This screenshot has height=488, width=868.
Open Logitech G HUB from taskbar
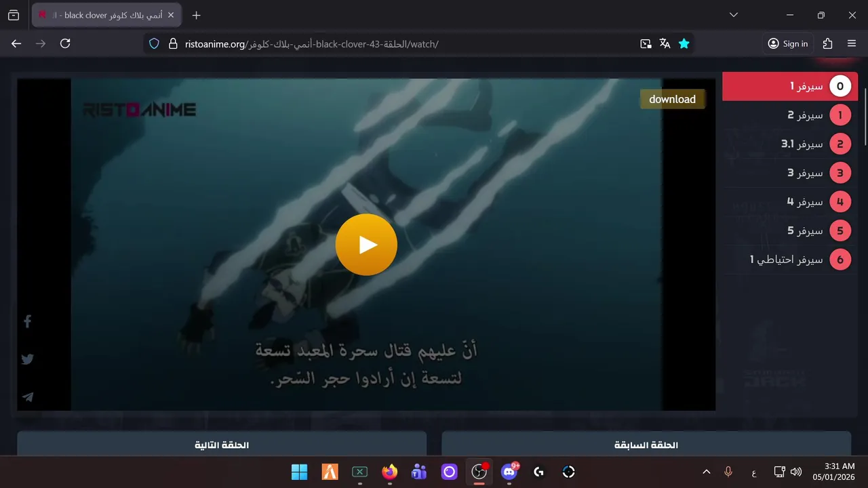[539, 472]
